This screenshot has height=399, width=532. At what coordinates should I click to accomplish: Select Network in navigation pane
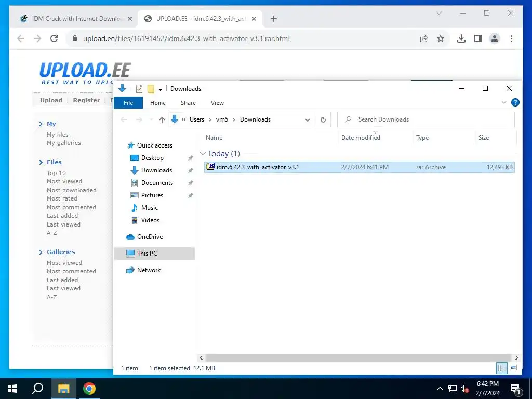tap(149, 270)
